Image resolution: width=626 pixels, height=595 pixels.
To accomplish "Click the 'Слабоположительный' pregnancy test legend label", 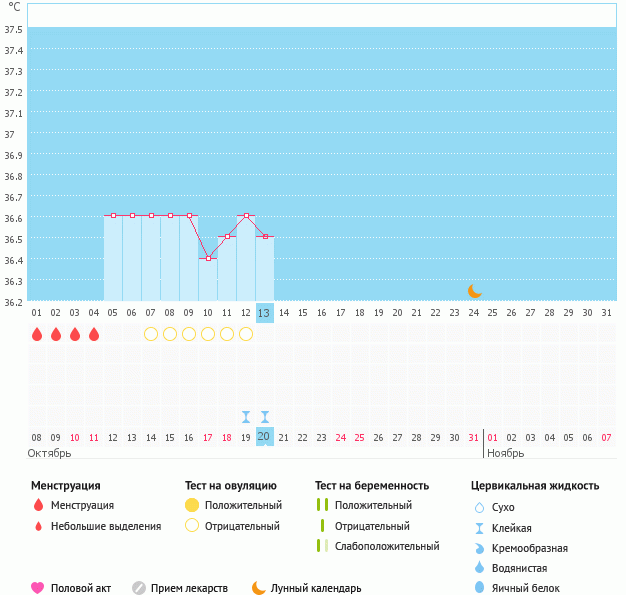I will pos(387,546).
